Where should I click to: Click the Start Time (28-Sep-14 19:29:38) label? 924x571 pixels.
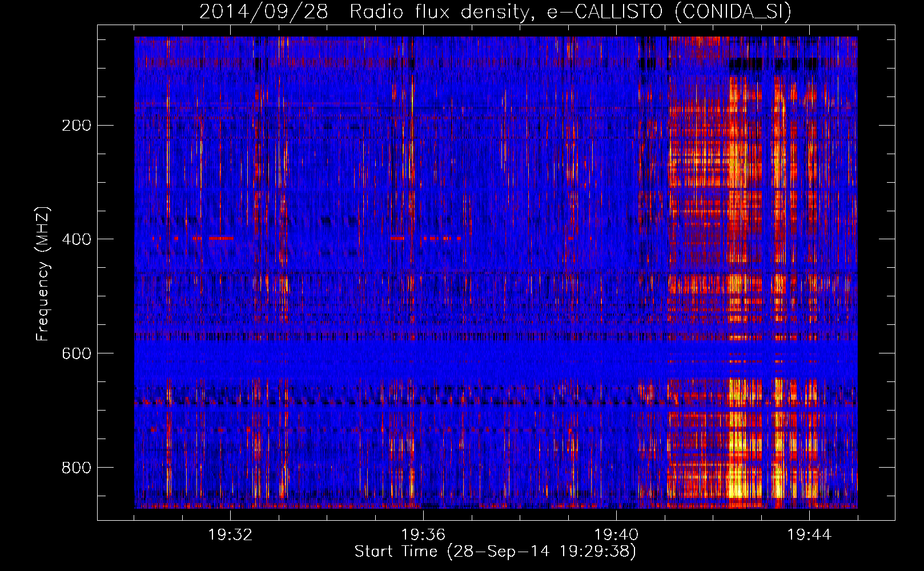(x=495, y=552)
